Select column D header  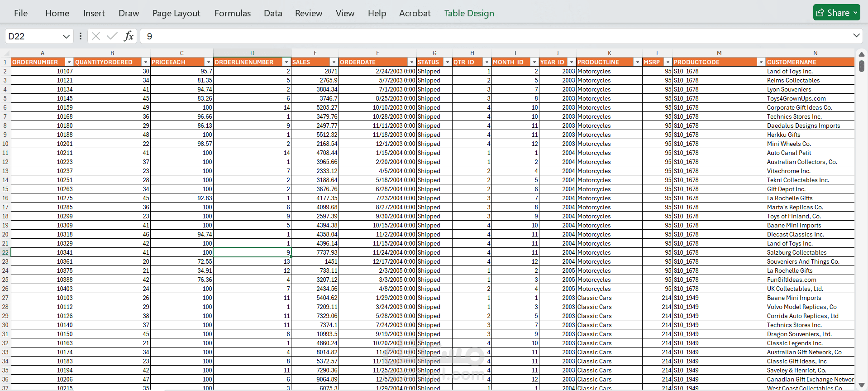click(252, 53)
